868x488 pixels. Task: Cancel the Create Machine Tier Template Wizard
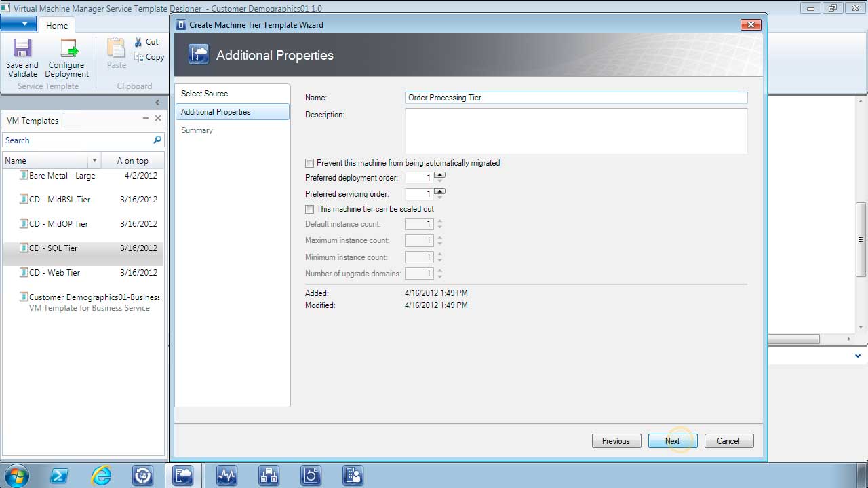pos(729,441)
